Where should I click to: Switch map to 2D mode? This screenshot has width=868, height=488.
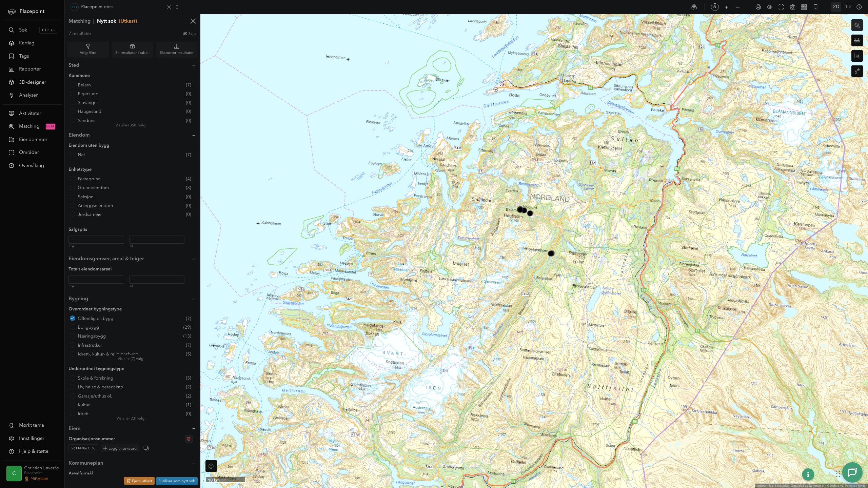pyautogui.click(x=836, y=7)
